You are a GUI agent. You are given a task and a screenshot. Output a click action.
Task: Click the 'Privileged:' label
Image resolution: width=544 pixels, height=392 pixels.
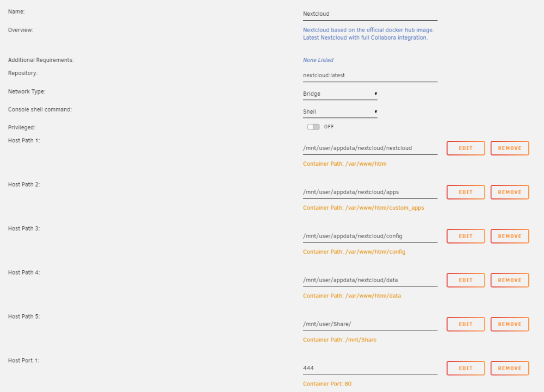pyautogui.click(x=22, y=128)
